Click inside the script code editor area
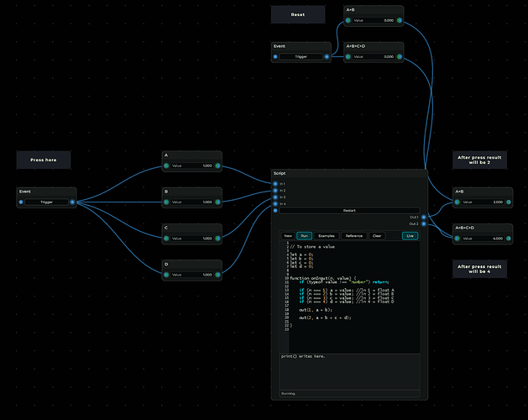 click(353, 297)
